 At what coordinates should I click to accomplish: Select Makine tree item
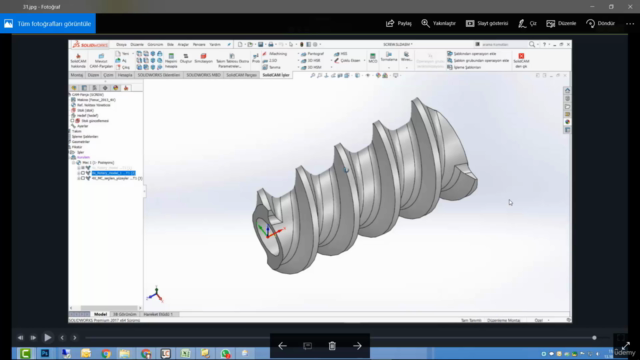tap(93, 100)
